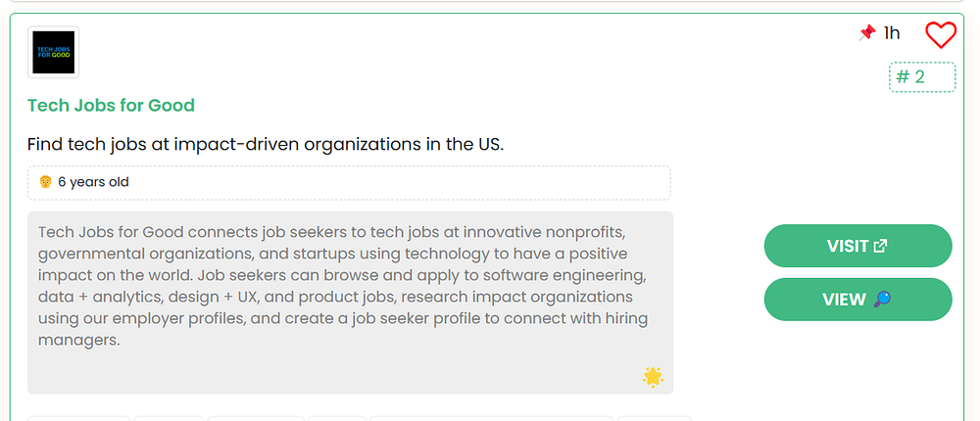This screenshot has height=421, width=980.
Task: Click the yellow star icon in description
Action: [x=653, y=377]
